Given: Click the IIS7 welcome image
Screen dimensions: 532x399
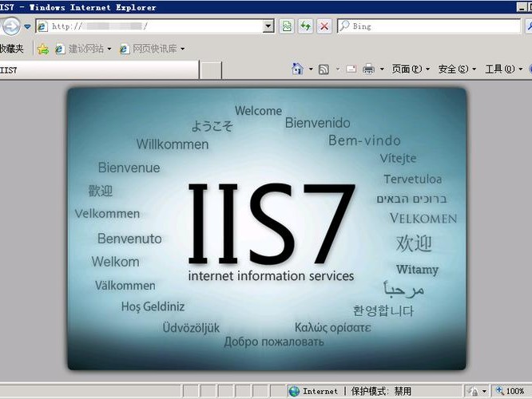Looking at the screenshot, I should click(267, 229).
